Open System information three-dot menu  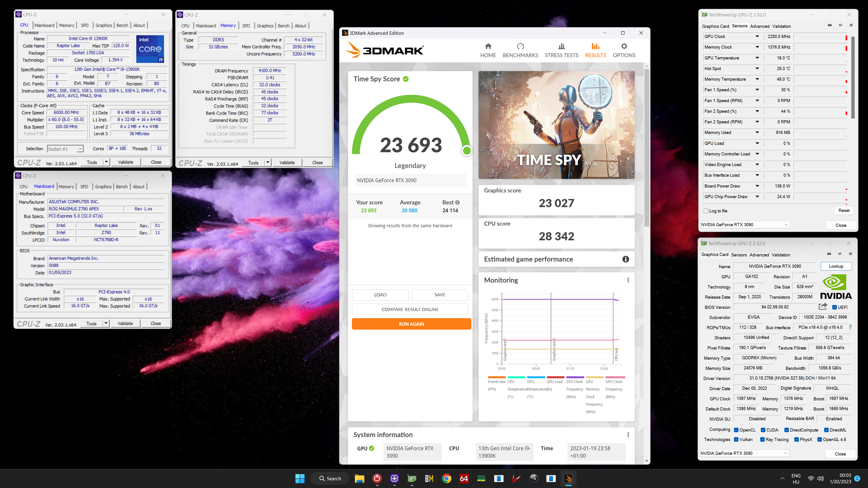(628, 435)
